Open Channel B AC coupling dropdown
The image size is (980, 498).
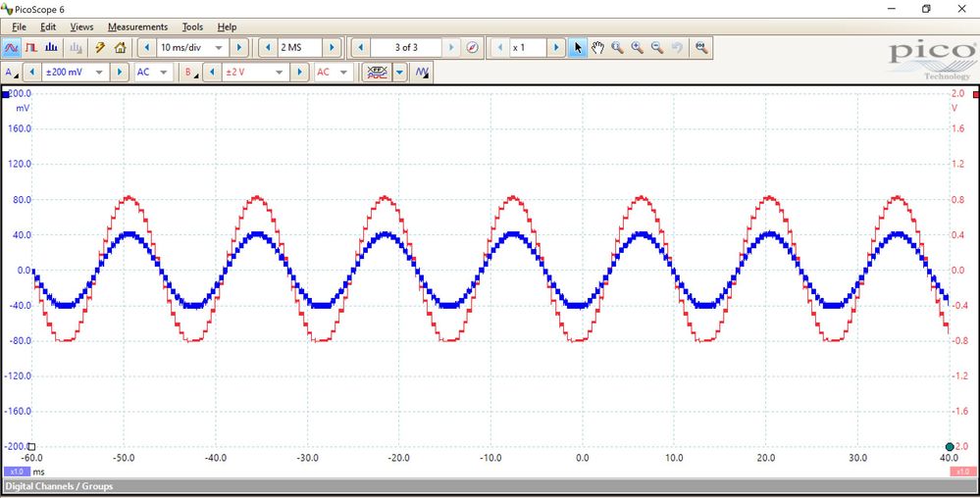point(343,73)
